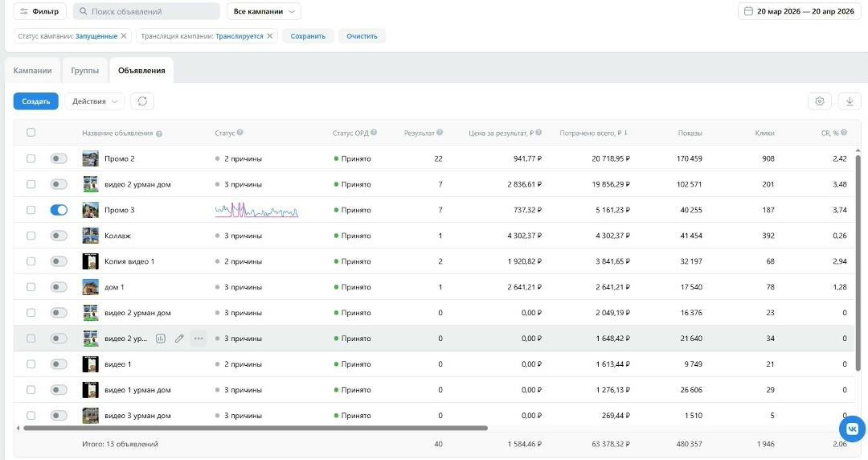Tick the checkbox for Промо 2

pos(31,158)
